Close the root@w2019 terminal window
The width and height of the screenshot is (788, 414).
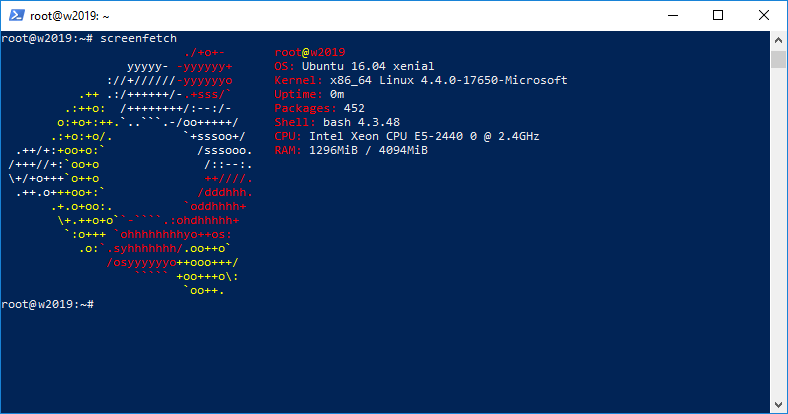tap(764, 16)
